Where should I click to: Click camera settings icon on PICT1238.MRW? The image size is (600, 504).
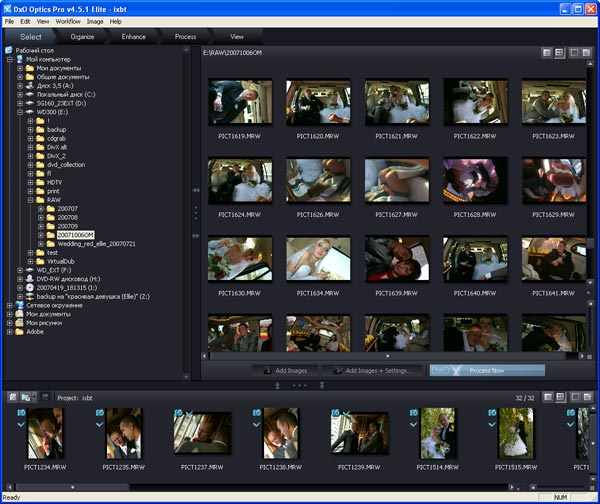click(x=257, y=413)
